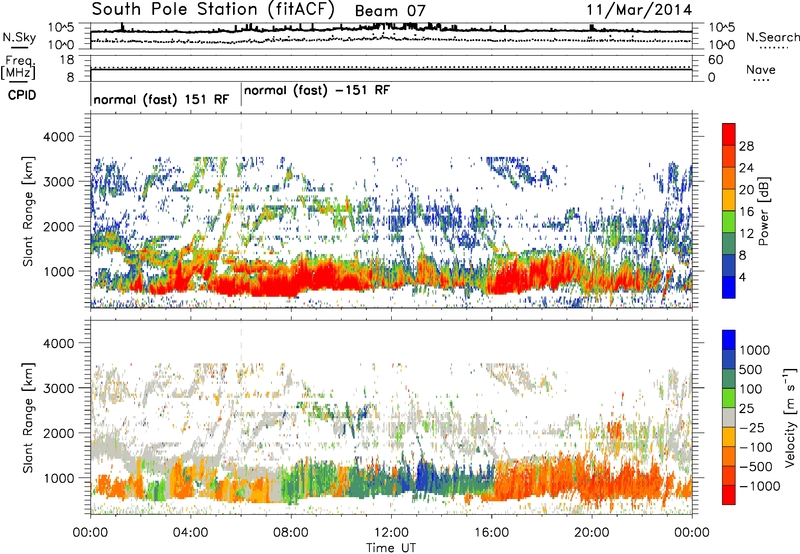Click the "04:00" time tick label
Screen dimensions: 800x554
point(191,533)
